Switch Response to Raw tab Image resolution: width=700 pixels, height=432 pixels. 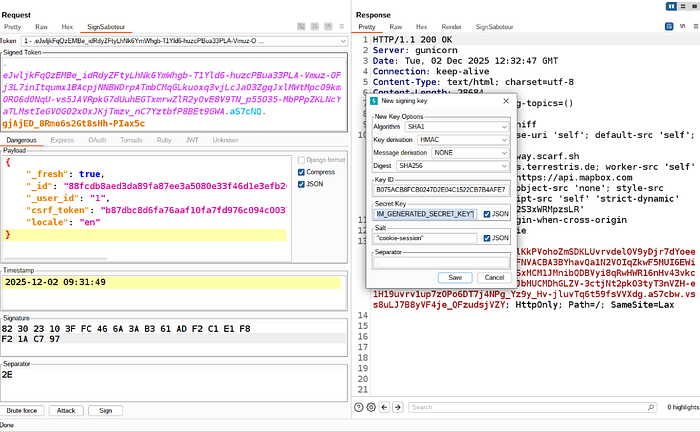pyautogui.click(x=396, y=27)
